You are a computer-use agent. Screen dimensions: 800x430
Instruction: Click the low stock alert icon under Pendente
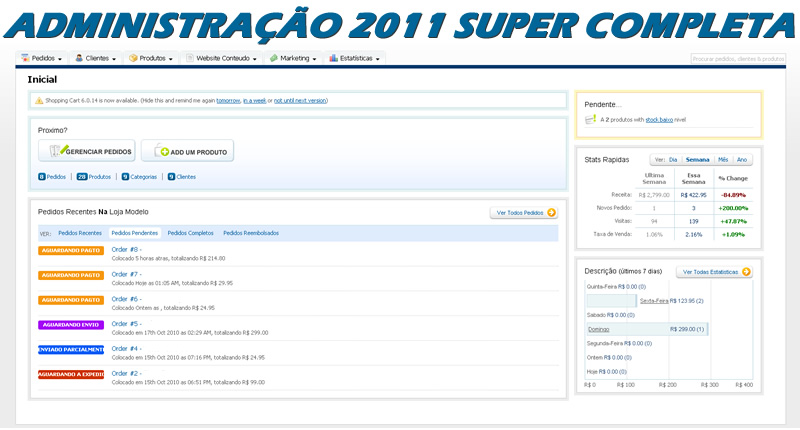coord(590,120)
